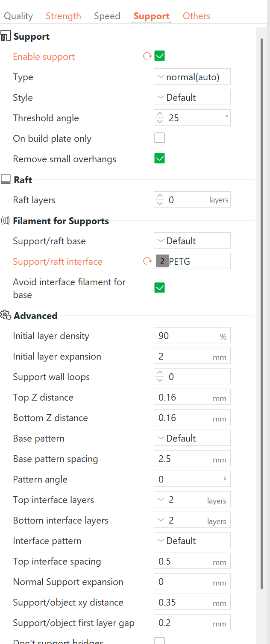Uncheck Remove small overhangs
The width and height of the screenshot is (270, 644).
(160, 158)
